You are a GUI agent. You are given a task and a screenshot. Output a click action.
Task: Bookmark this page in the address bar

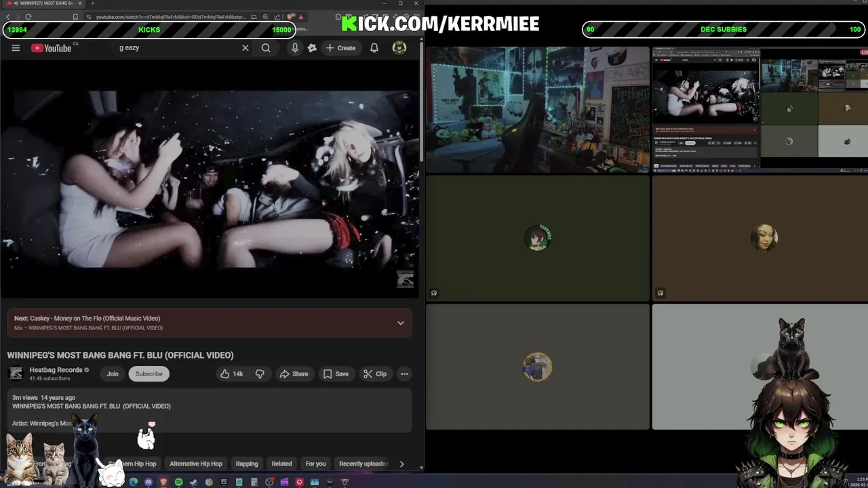point(75,17)
